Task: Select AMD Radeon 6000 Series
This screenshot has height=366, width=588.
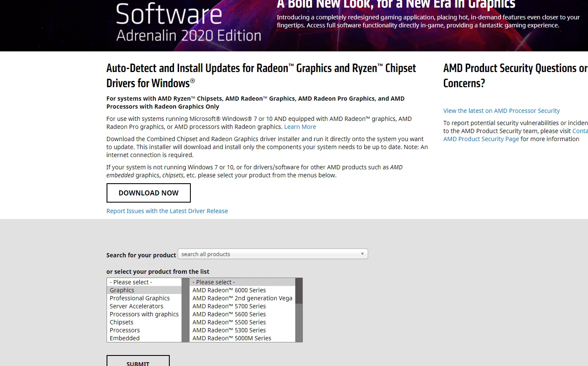Action: 229,290
